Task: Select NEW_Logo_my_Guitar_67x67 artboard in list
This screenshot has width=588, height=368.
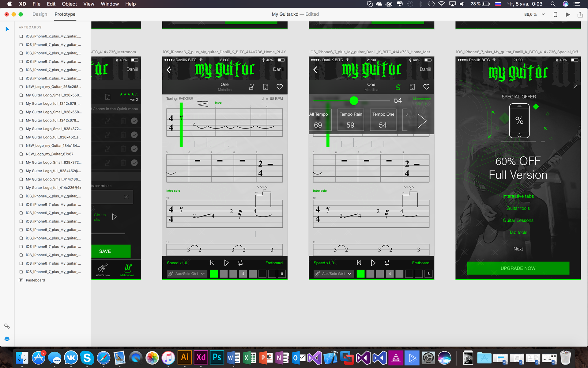Action: [50, 154]
